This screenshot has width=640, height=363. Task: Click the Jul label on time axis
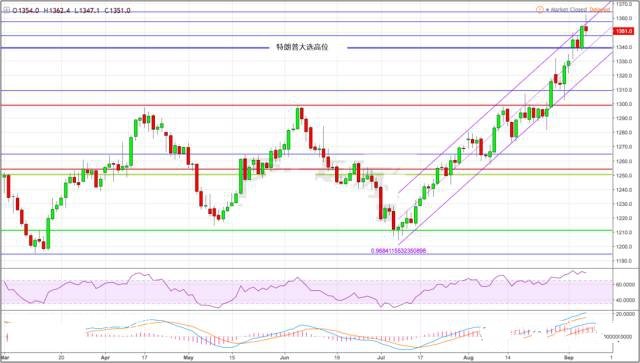[381, 358]
